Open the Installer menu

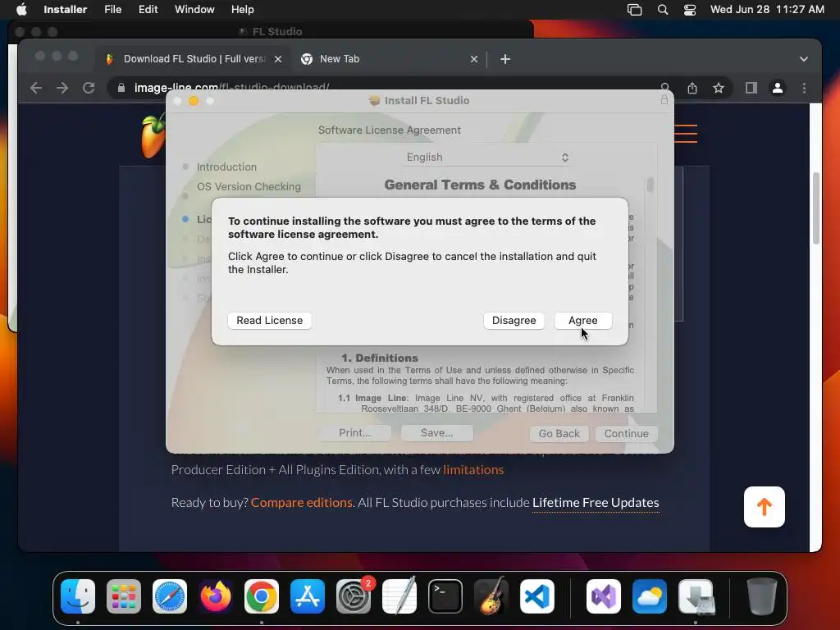coord(66,9)
